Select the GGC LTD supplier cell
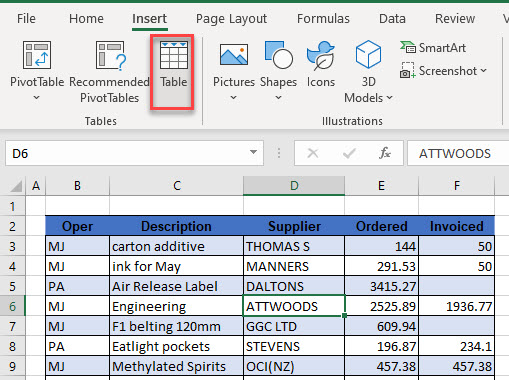This screenshot has width=509, height=380. (x=294, y=326)
